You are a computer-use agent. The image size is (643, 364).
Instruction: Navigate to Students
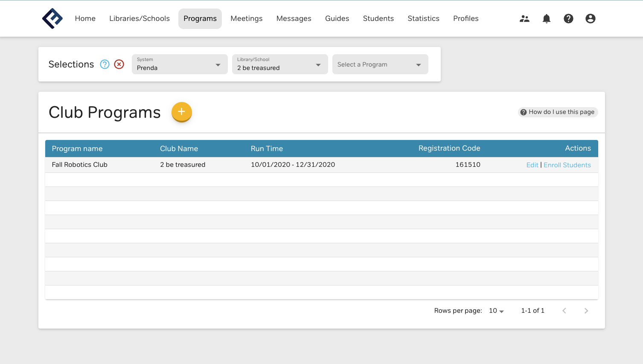(378, 18)
